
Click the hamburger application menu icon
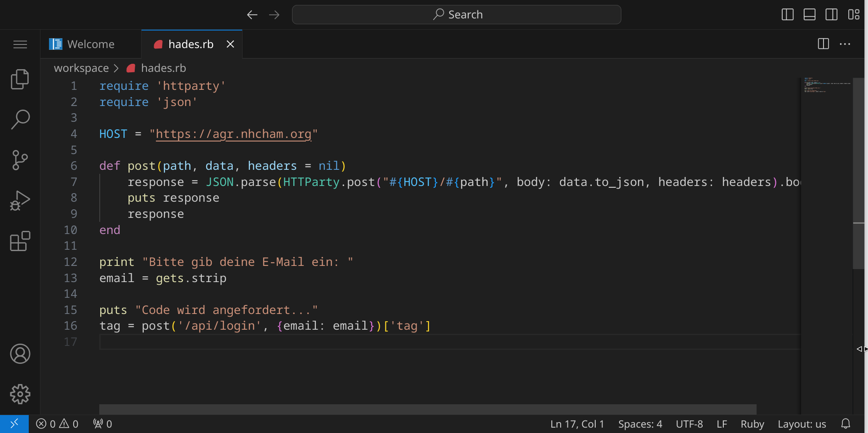[x=20, y=44]
